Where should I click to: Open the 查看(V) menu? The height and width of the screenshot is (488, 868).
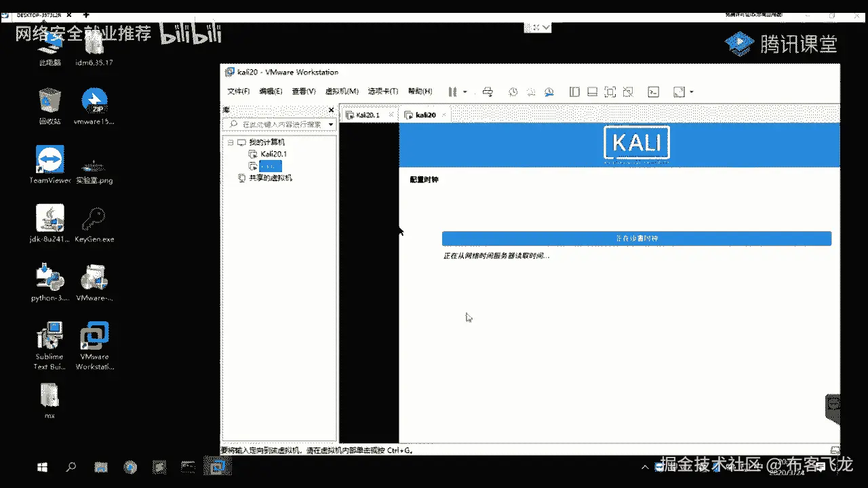point(304,91)
